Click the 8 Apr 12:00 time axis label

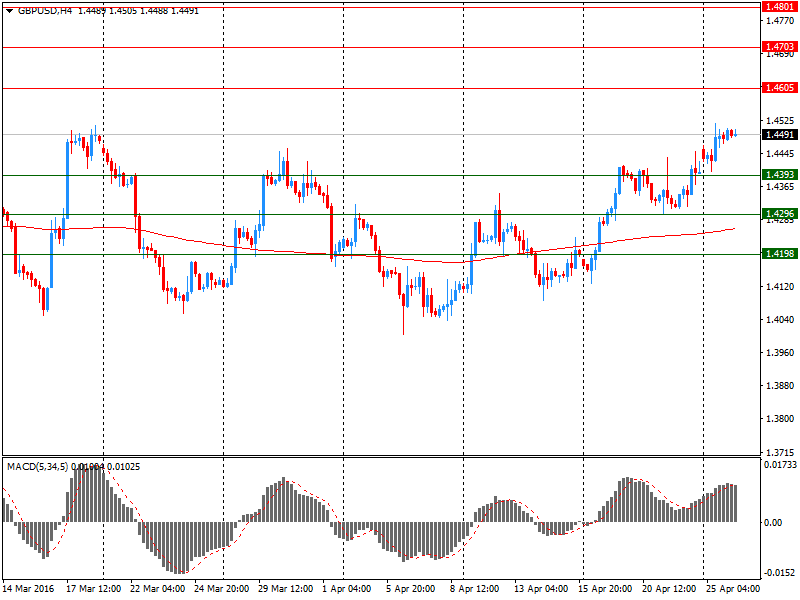click(474, 589)
